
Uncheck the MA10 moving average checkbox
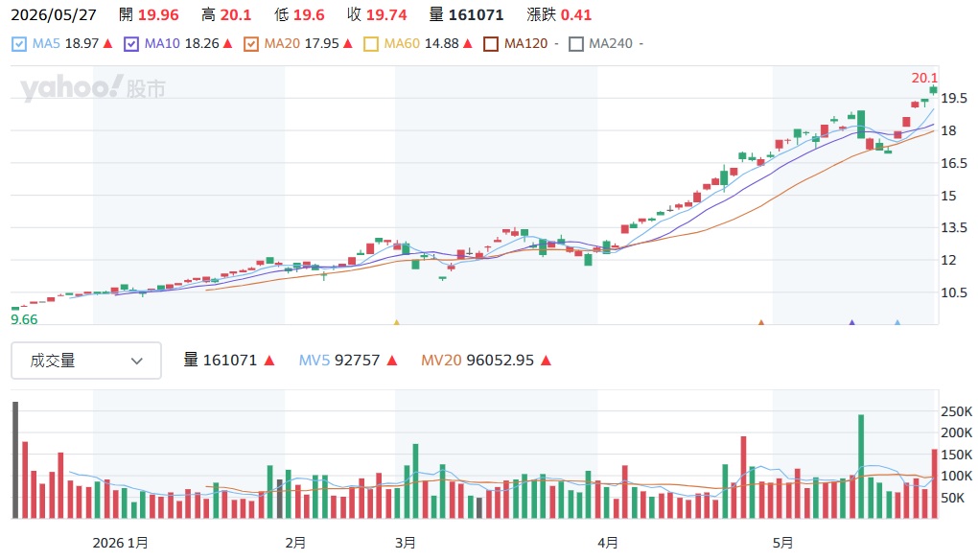[131, 44]
